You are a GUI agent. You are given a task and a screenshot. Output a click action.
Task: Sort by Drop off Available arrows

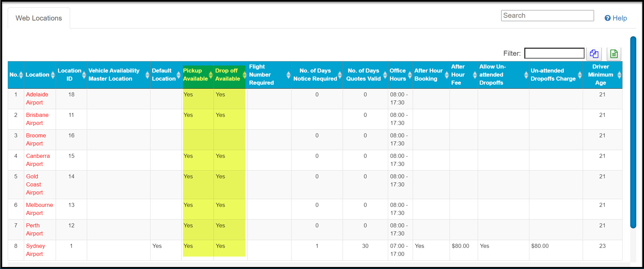(244, 75)
